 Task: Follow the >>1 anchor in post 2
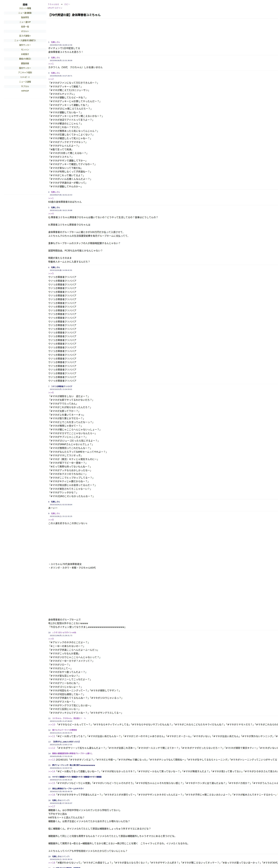tap(51, 64)
